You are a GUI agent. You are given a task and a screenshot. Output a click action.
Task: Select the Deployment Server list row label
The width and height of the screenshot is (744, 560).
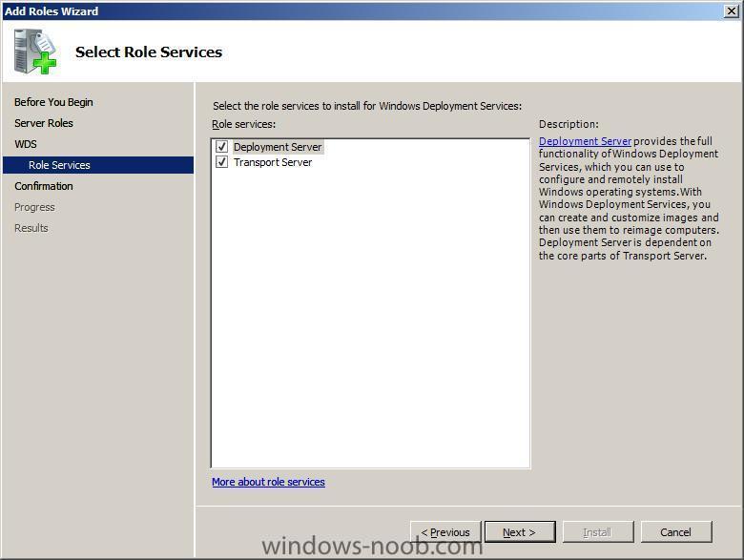point(278,147)
